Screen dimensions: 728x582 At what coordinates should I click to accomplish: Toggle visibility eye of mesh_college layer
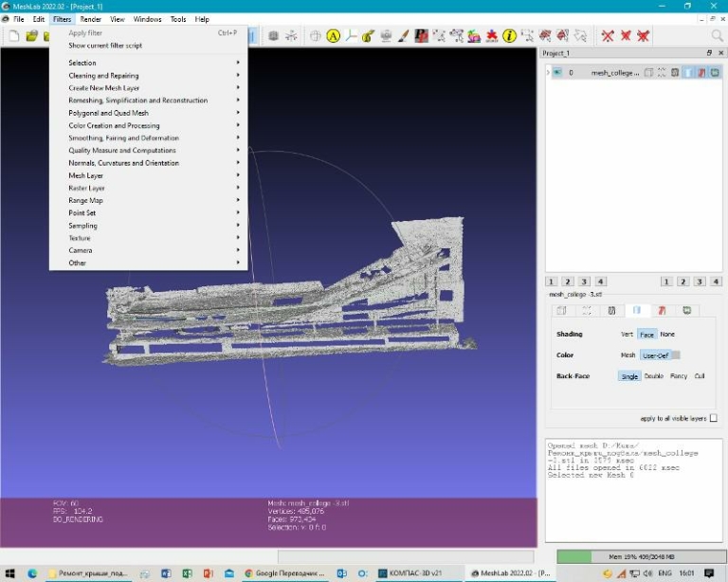[556, 72]
